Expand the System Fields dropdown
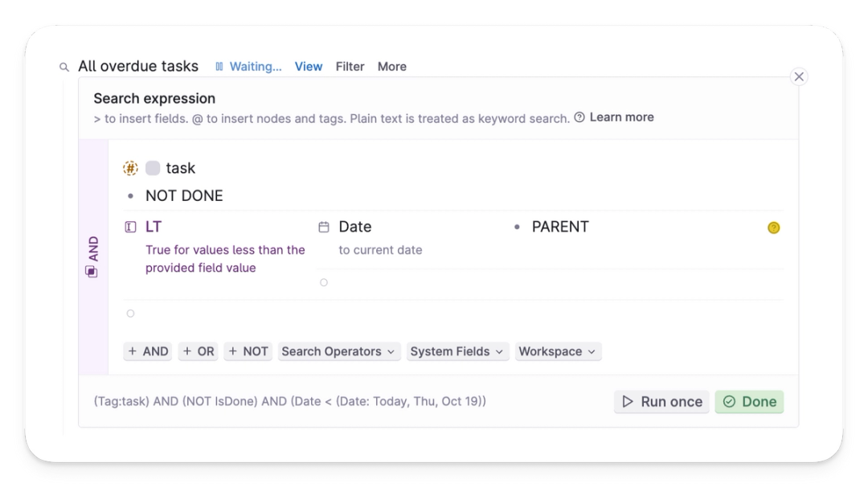 click(457, 351)
